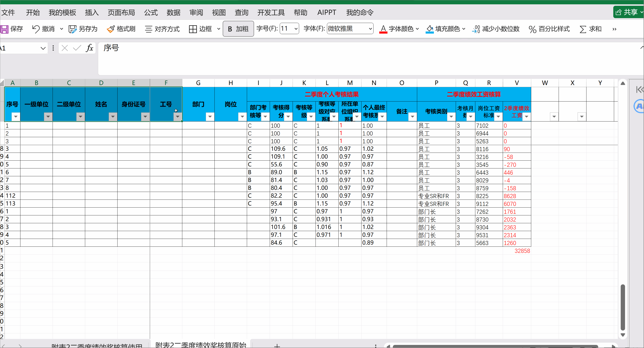This screenshot has width=644, height=348.
Task: Click the Undo (撤消) arrow icon
Action: (36, 29)
